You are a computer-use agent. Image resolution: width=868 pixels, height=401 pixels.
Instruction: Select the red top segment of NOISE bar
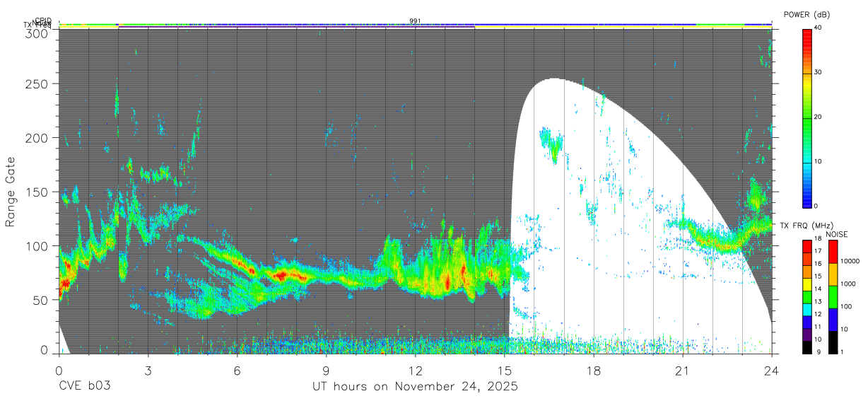(832, 252)
